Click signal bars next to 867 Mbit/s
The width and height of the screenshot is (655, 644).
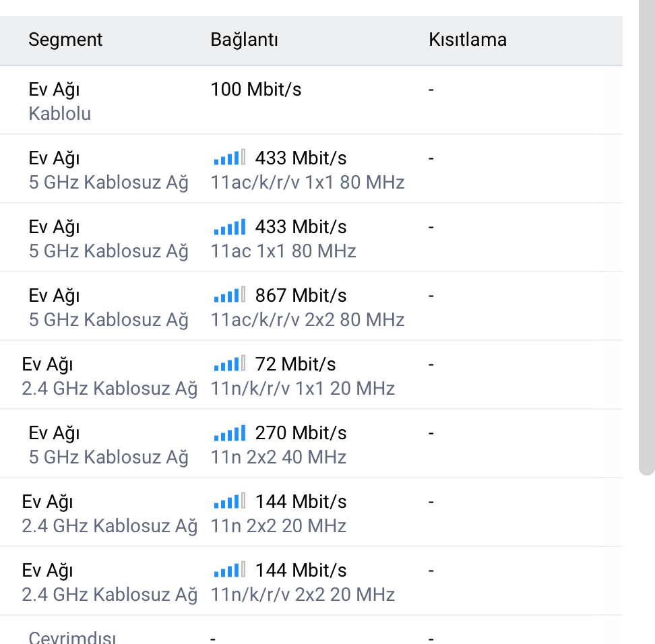pyautogui.click(x=229, y=295)
